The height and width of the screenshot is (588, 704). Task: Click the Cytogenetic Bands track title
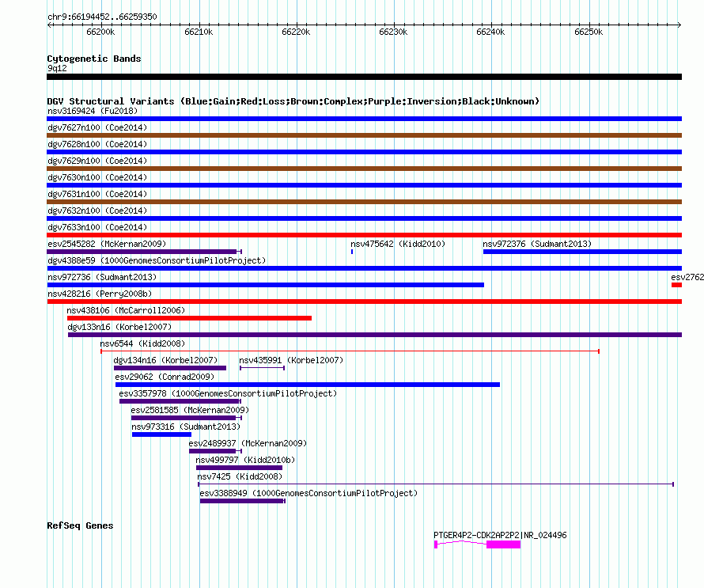tap(94, 59)
